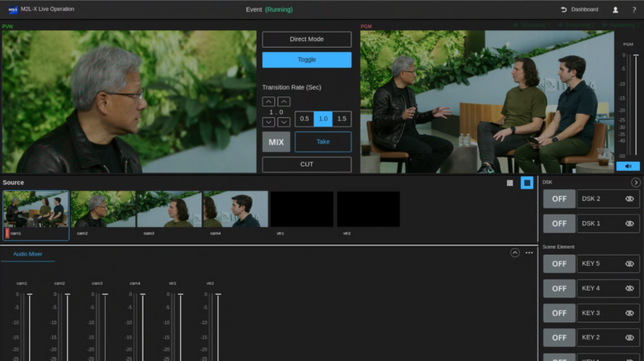Viewport: 644px width, 361px height.
Task: Click the CUT transition button
Action: (x=306, y=164)
